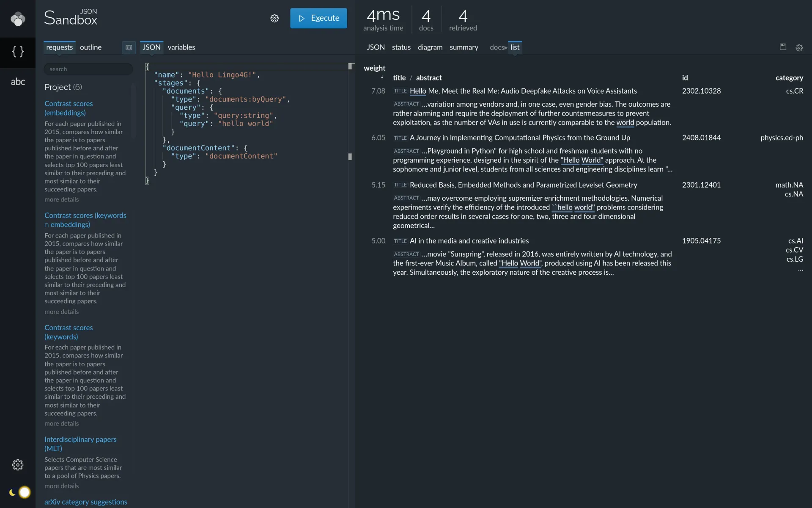Open results view settings gear
Image resolution: width=812 pixels, height=508 pixels.
point(799,48)
